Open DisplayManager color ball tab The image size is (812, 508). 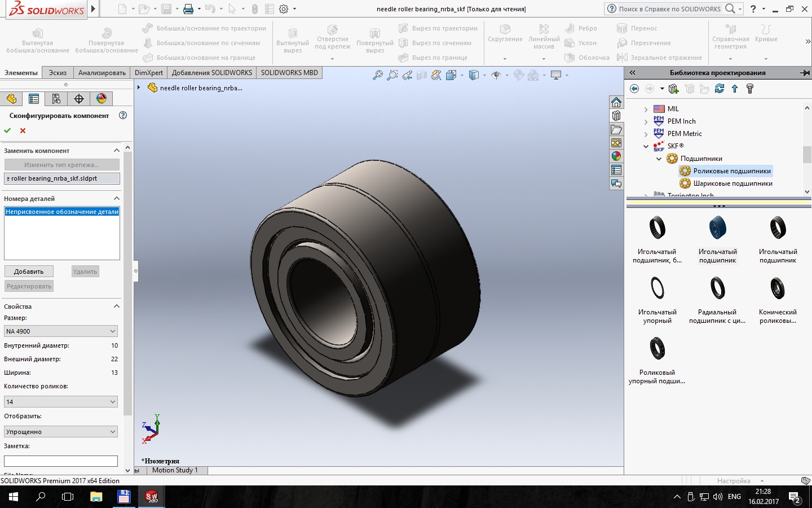[x=101, y=99]
